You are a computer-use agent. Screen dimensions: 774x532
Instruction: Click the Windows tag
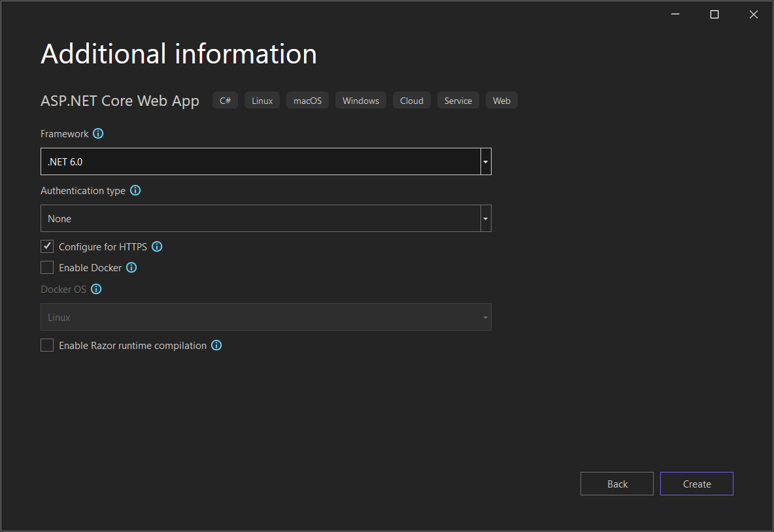coord(361,100)
